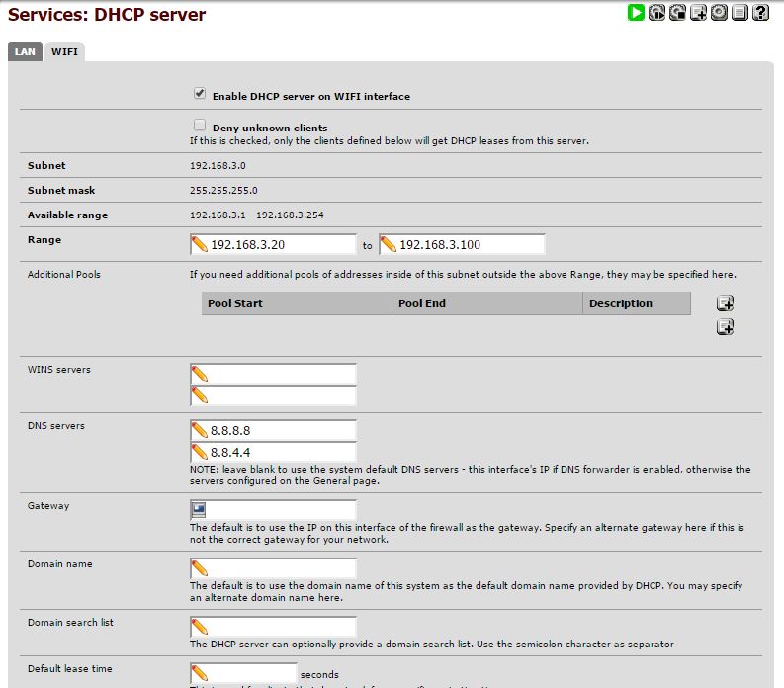Open the question mark help icon
Image resolution: width=784 pixels, height=688 pixels.
point(760,13)
